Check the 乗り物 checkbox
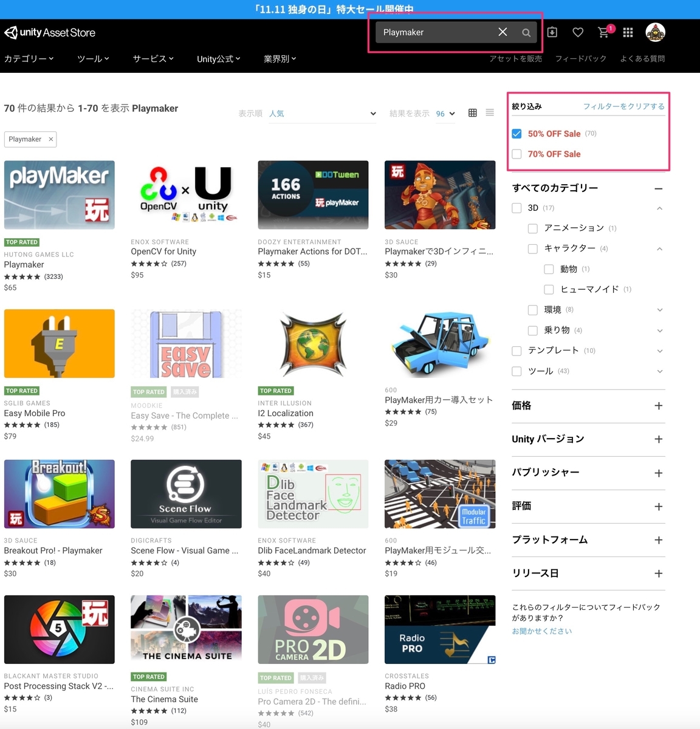This screenshot has height=729, width=700. click(x=533, y=330)
